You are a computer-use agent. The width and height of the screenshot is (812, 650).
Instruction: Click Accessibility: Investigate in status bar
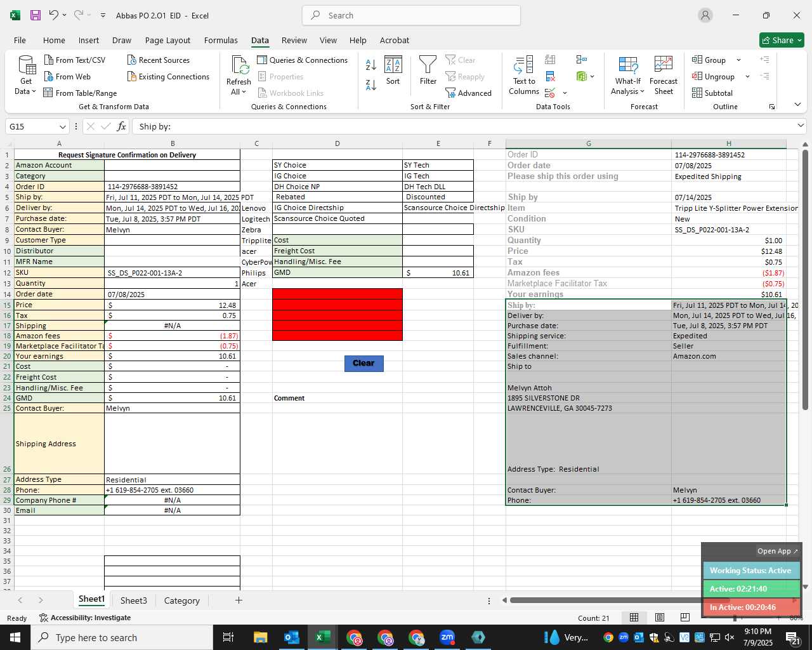pos(85,618)
